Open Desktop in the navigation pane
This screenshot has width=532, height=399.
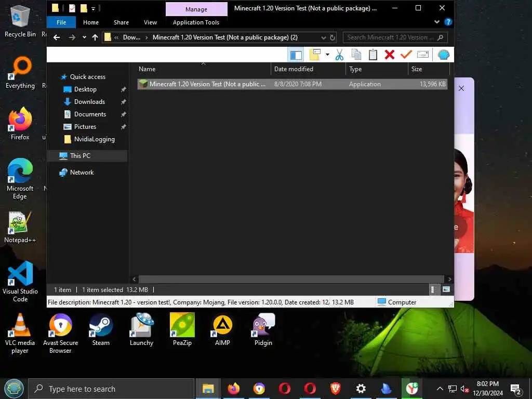point(85,89)
